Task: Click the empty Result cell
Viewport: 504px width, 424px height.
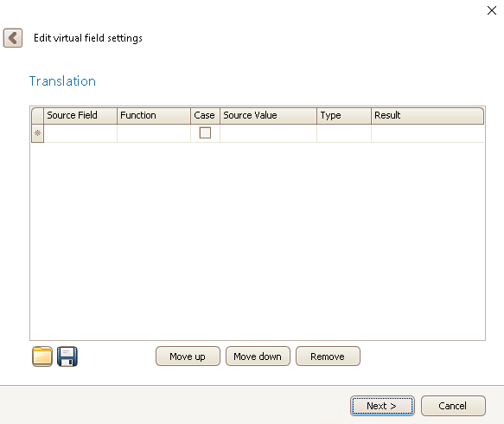Action: 428,133
